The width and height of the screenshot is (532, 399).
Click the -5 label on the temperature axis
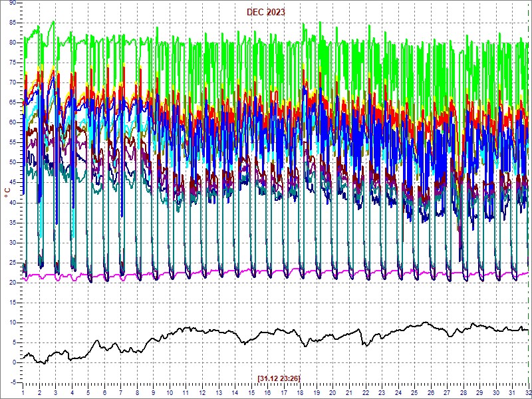coord(13,382)
